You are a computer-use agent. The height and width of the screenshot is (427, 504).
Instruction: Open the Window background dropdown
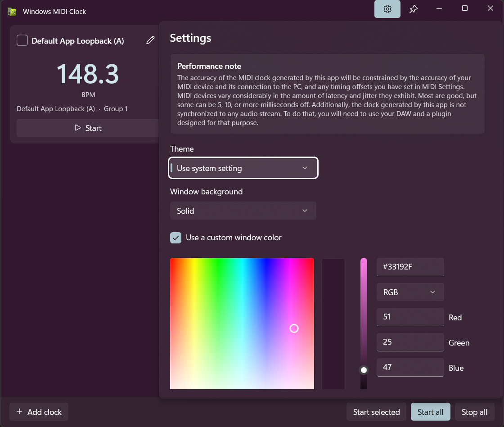coord(243,211)
